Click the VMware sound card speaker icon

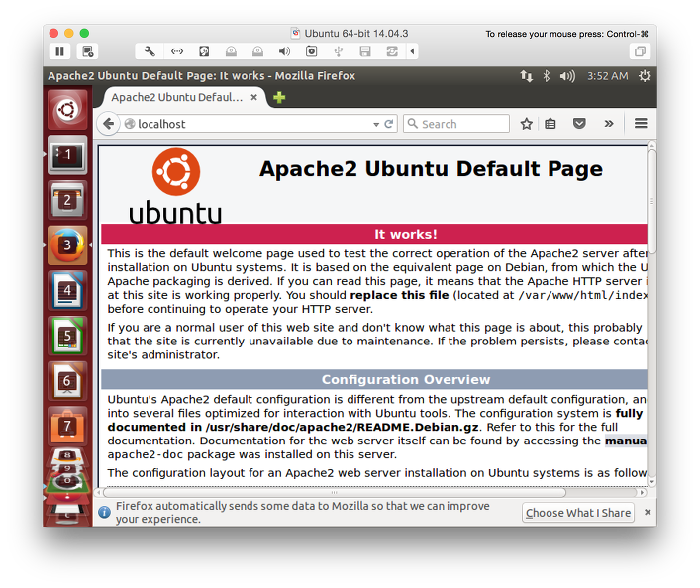284,51
